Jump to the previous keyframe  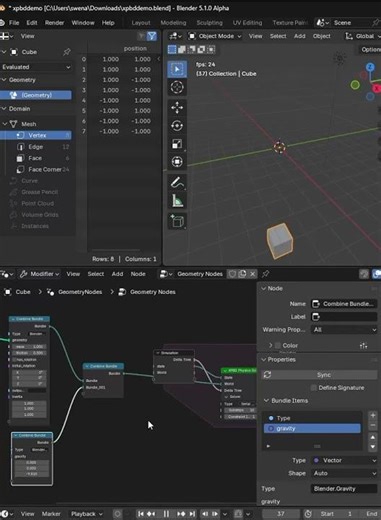[x=151, y=514]
